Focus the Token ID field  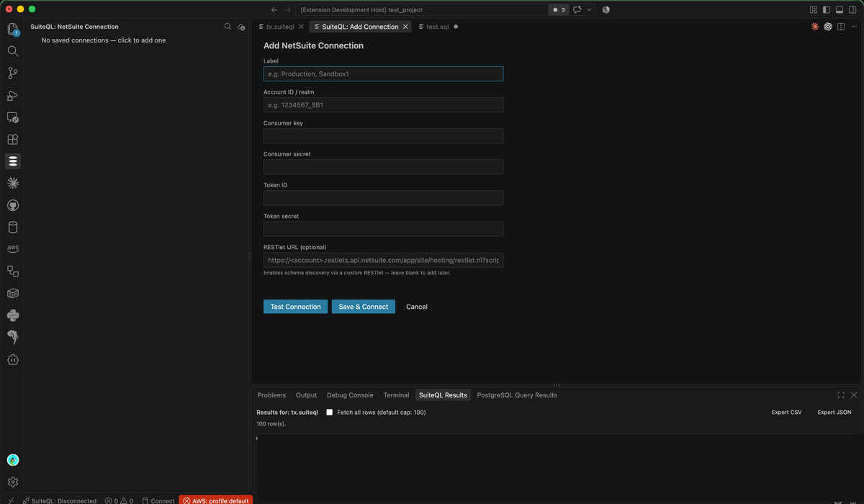point(383,197)
